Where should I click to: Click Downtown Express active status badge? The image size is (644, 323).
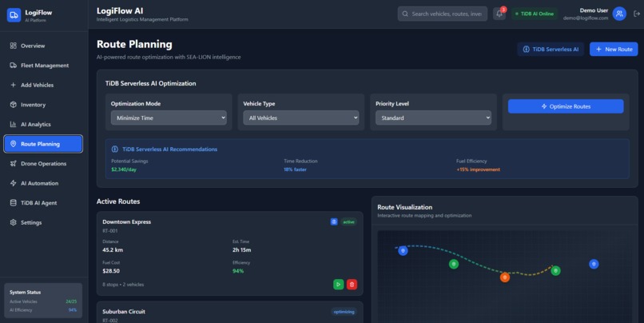pyautogui.click(x=348, y=222)
